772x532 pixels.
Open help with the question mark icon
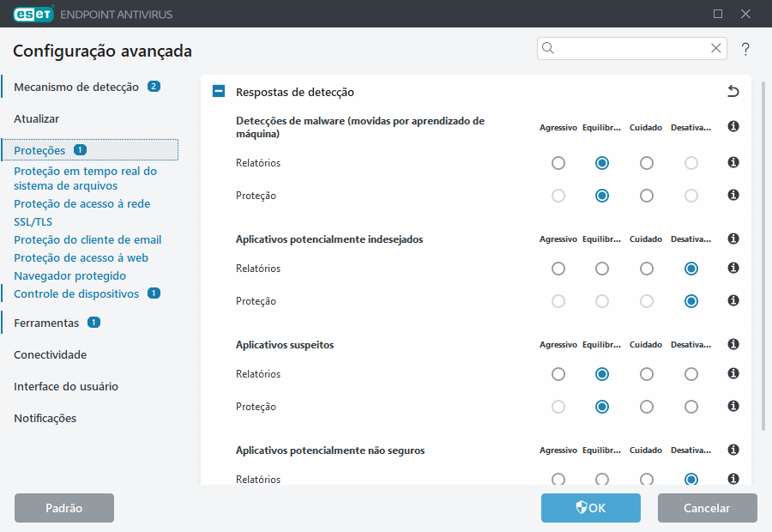[x=745, y=49]
